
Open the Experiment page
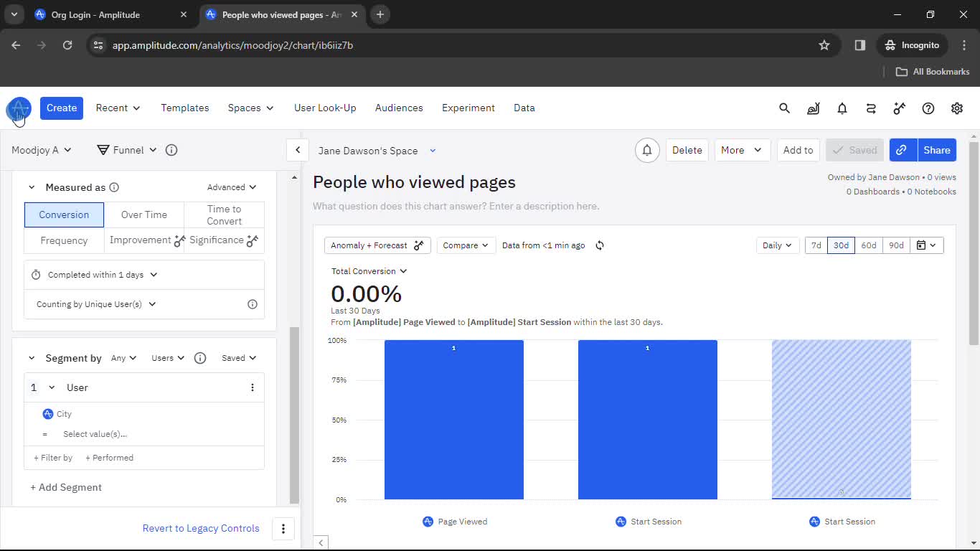click(468, 108)
